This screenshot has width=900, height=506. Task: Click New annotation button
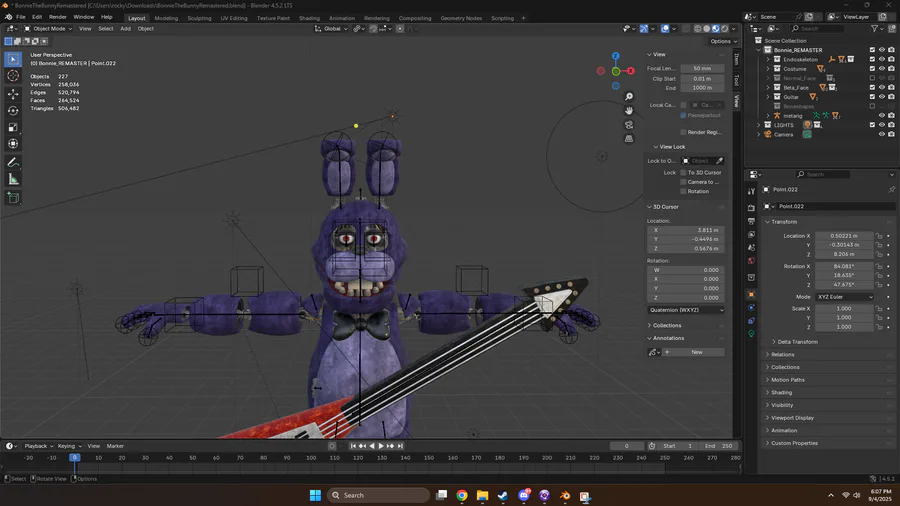pos(697,352)
